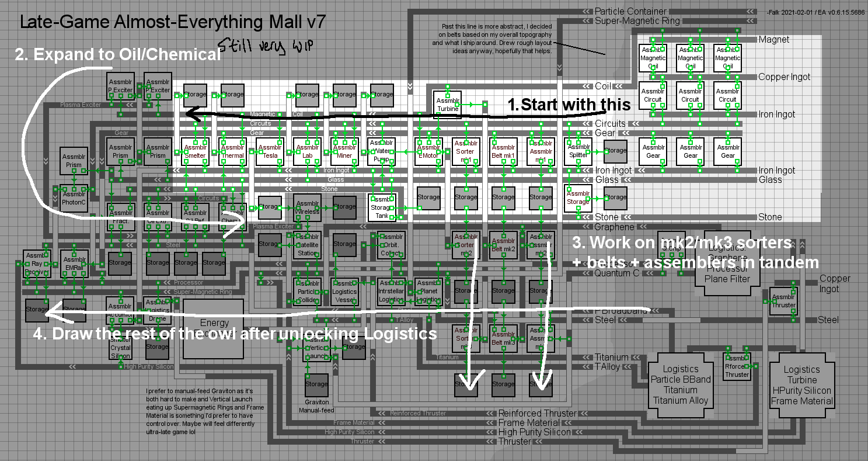
Task: Click the Assmblr EMotor box
Action: pyautogui.click(x=428, y=151)
